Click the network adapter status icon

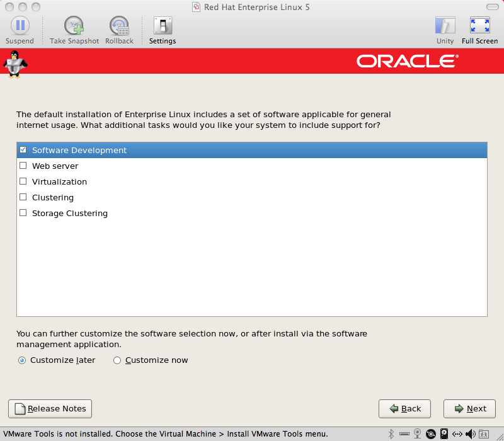coord(457,434)
